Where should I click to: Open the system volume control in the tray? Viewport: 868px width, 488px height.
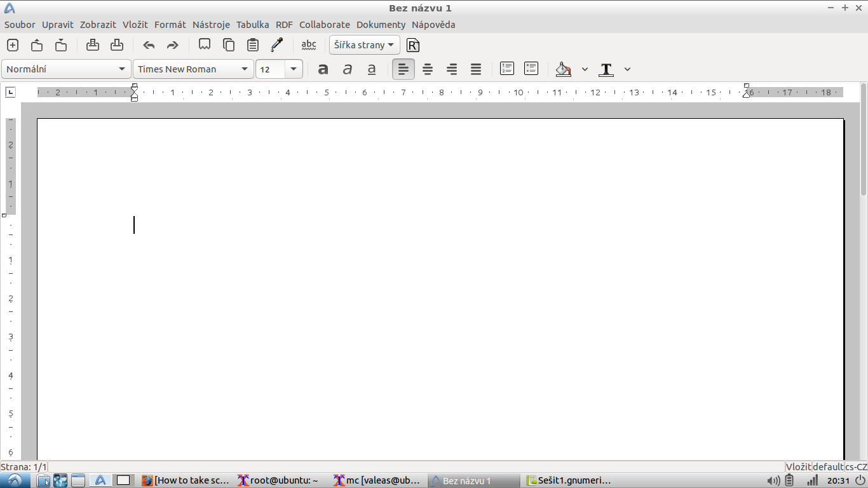(x=773, y=480)
